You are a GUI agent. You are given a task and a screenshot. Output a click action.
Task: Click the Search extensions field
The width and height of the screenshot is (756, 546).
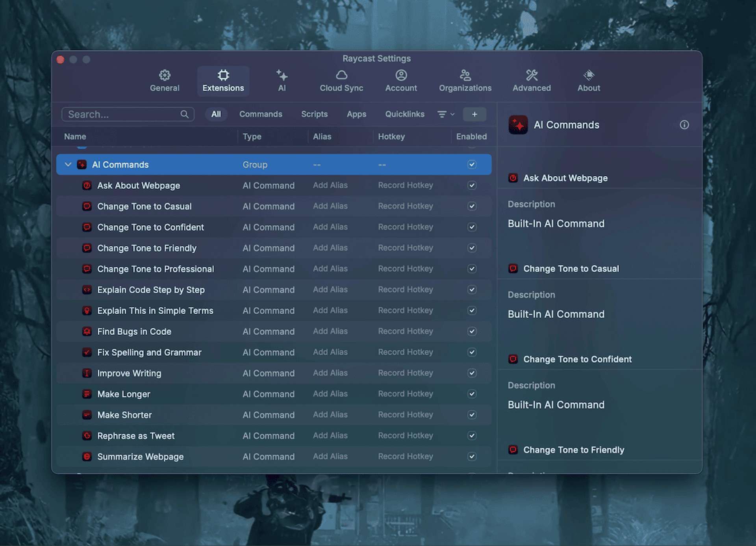click(x=128, y=114)
